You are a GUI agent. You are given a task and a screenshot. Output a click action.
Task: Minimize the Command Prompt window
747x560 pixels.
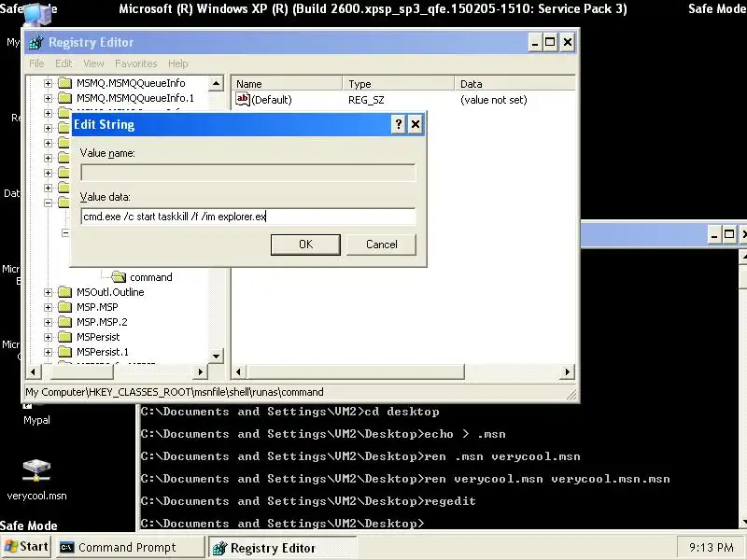713,234
